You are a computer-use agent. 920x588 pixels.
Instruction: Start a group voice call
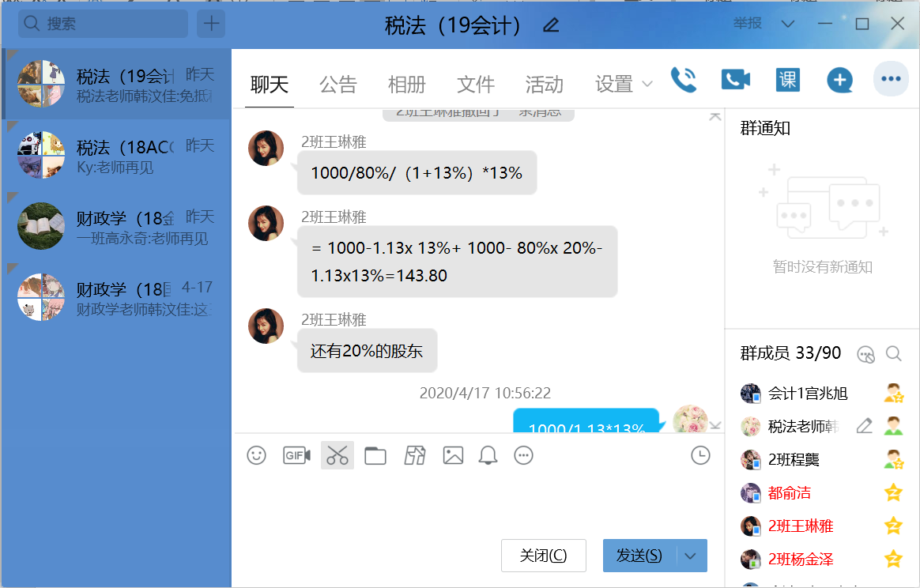tap(684, 80)
